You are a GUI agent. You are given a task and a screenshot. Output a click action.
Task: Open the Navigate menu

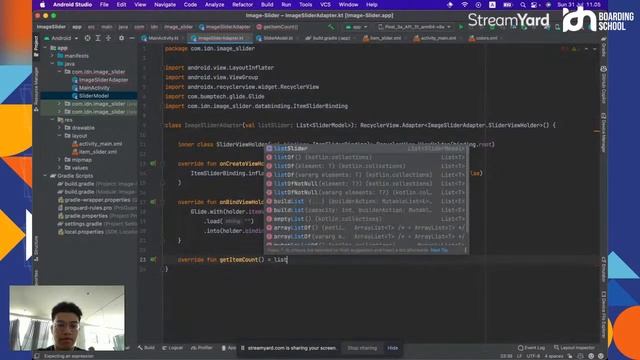coord(165,5)
